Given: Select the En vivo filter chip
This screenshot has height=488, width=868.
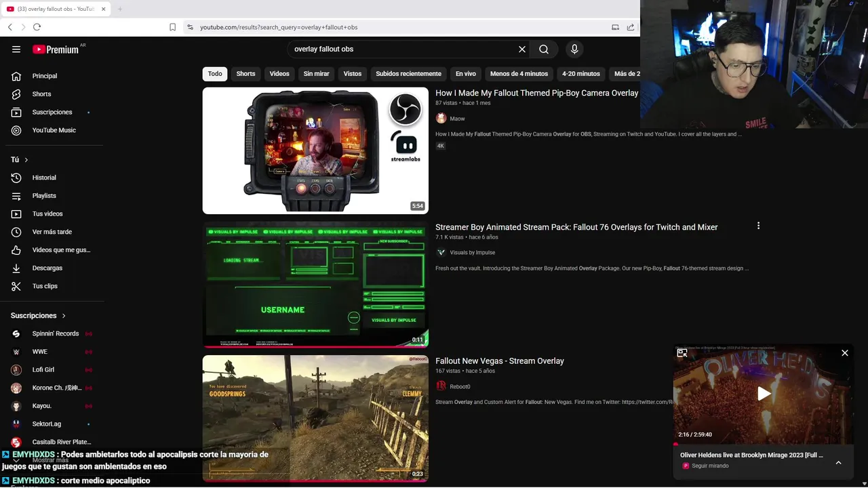Looking at the screenshot, I should [x=466, y=74].
